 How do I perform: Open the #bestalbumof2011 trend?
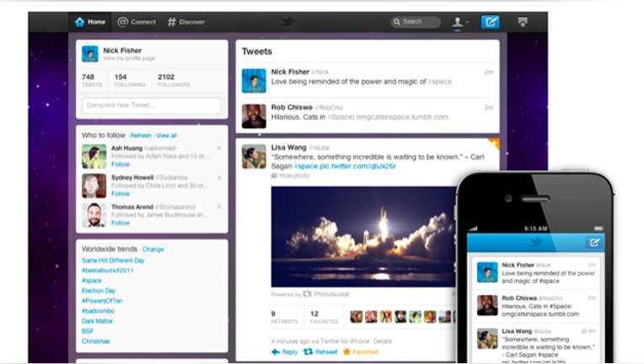click(108, 270)
